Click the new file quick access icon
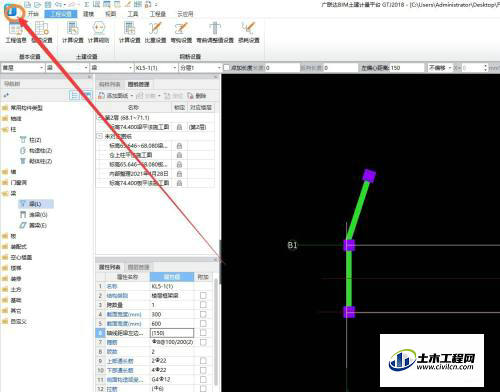 pyautogui.click(x=28, y=4)
